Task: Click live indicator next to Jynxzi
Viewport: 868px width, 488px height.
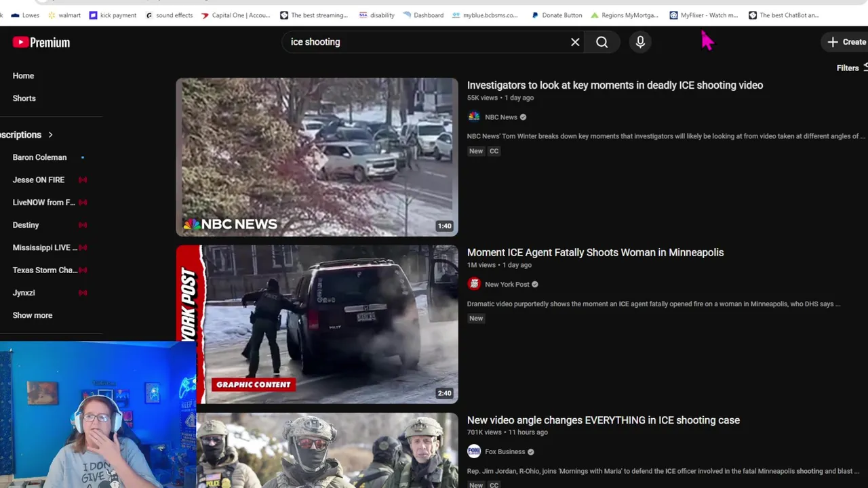Action: (83, 293)
